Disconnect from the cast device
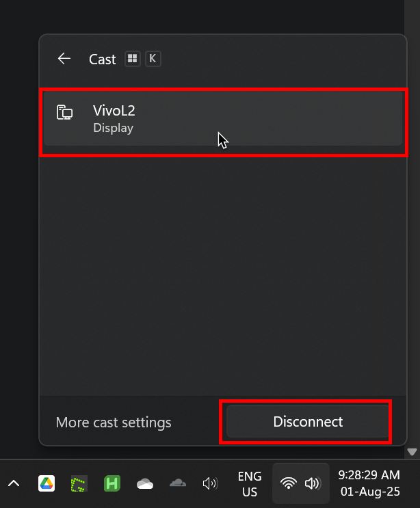The image size is (420, 508). tap(308, 421)
